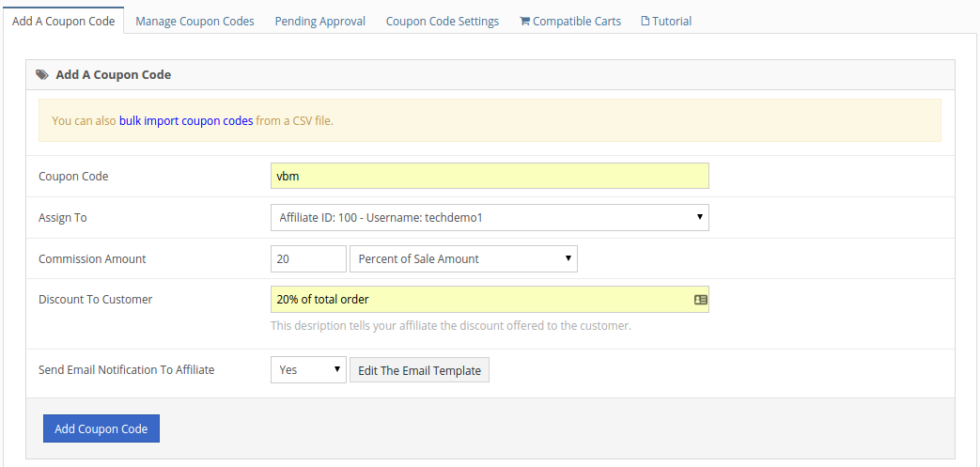Follow the bulk import coupon codes link
This screenshot has width=980, height=467.
[186, 121]
